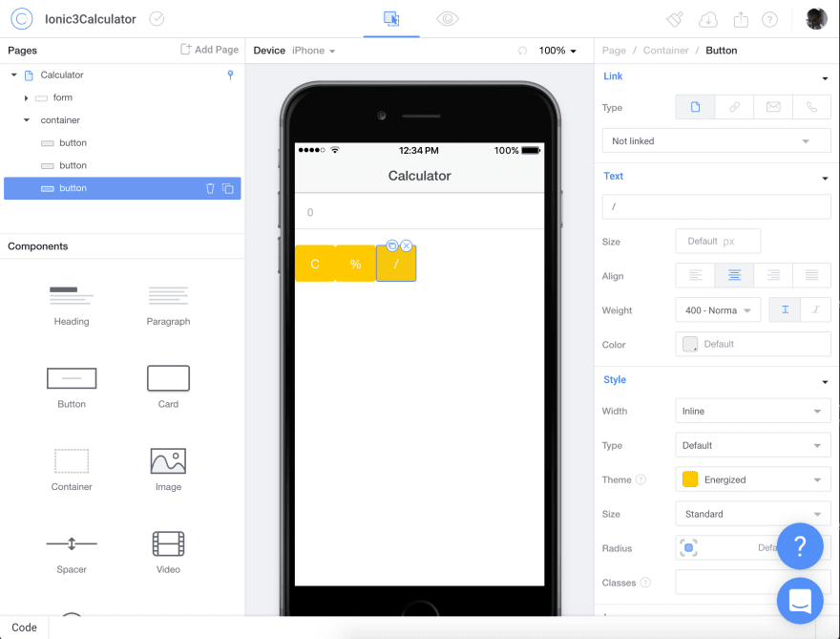840x639 pixels.
Task: Select the Card component
Action: click(x=168, y=388)
